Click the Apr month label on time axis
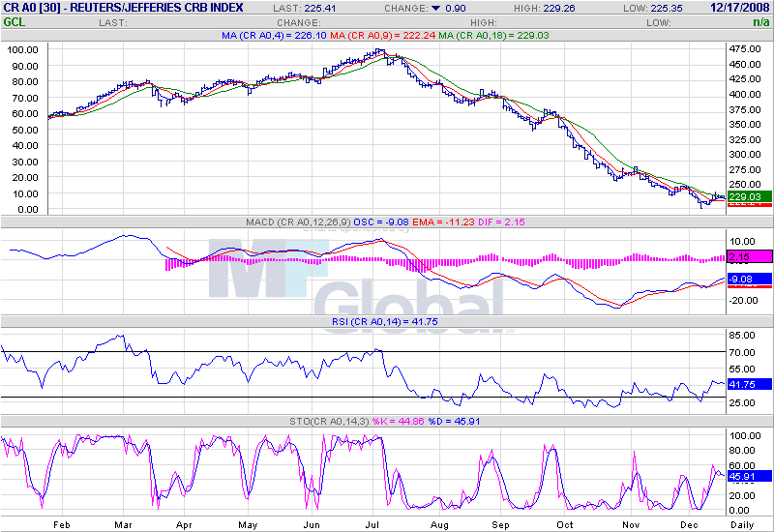Viewport: 774px width, 532px height. tap(184, 524)
